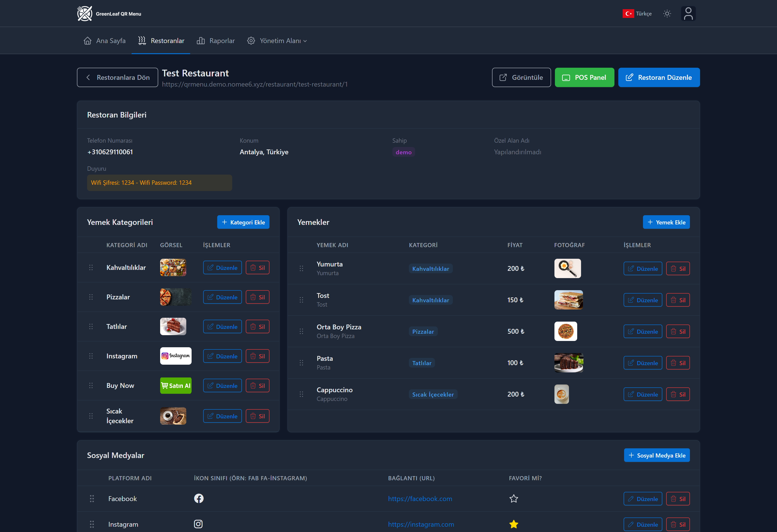Click the Görüntüle button
777x532 pixels.
[x=521, y=78]
